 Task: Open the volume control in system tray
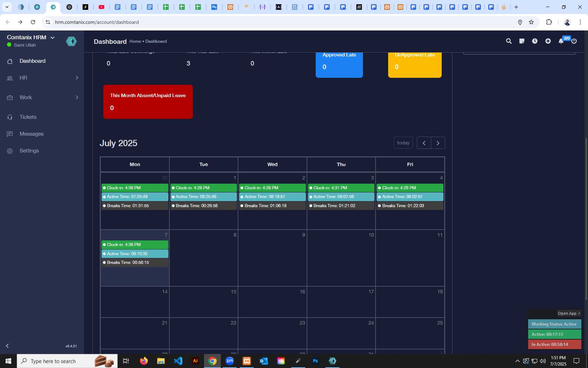pyautogui.click(x=543, y=361)
